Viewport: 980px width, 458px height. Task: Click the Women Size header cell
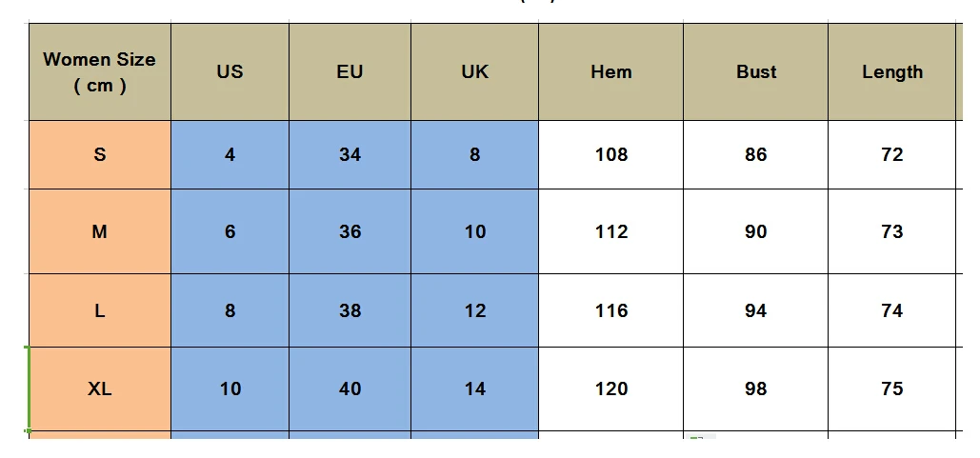coord(99,71)
